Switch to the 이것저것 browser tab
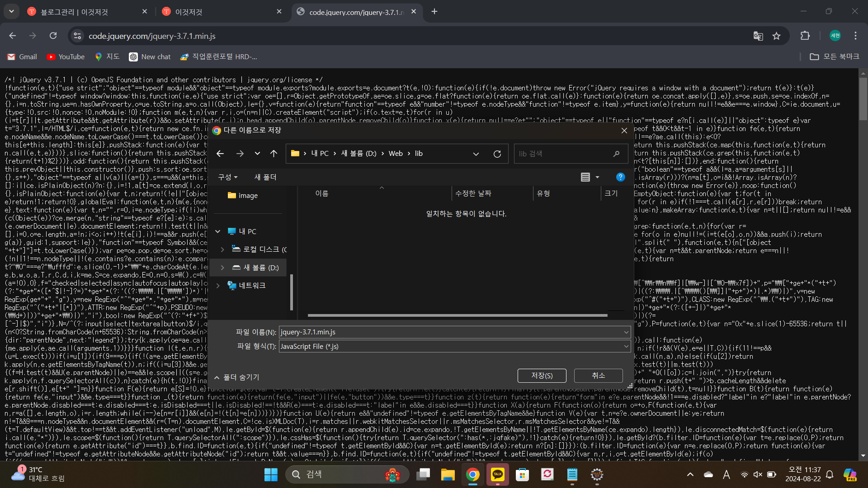This screenshot has width=868, height=488. click(x=222, y=12)
